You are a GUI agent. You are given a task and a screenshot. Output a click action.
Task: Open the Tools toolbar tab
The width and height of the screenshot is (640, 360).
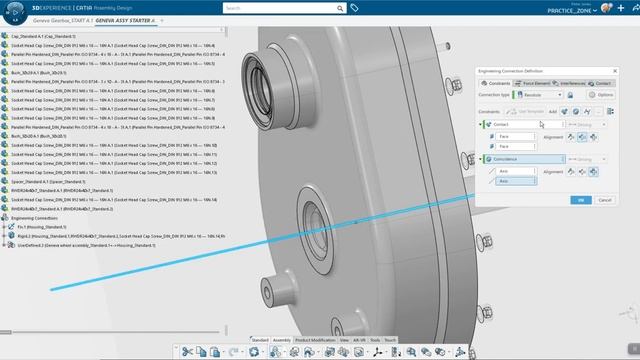click(375, 340)
